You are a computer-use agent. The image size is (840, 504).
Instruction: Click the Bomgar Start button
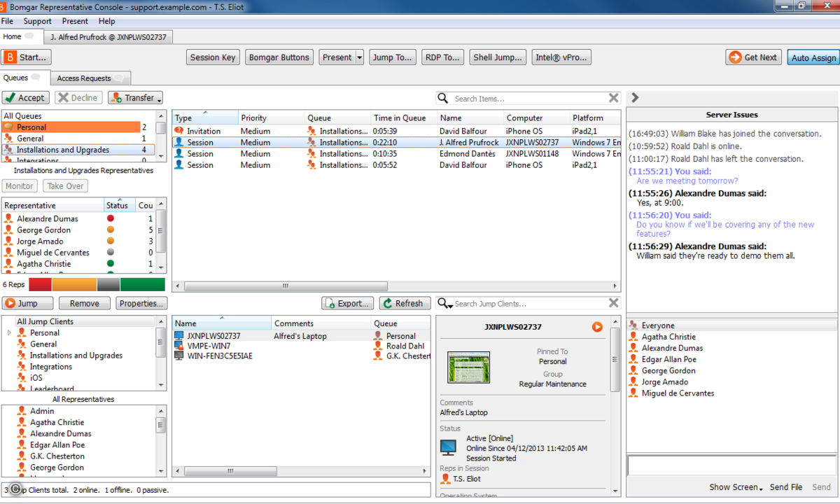[27, 57]
